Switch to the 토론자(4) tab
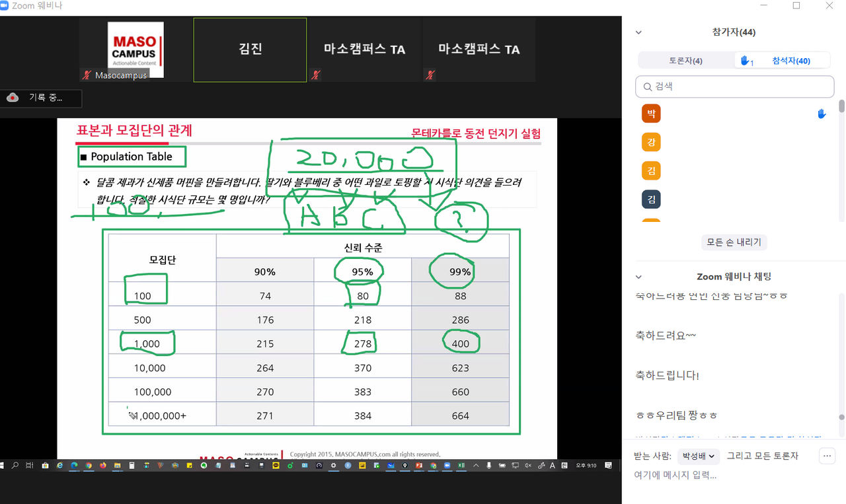Viewport: 846px width, 504px height. tap(685, 61)
